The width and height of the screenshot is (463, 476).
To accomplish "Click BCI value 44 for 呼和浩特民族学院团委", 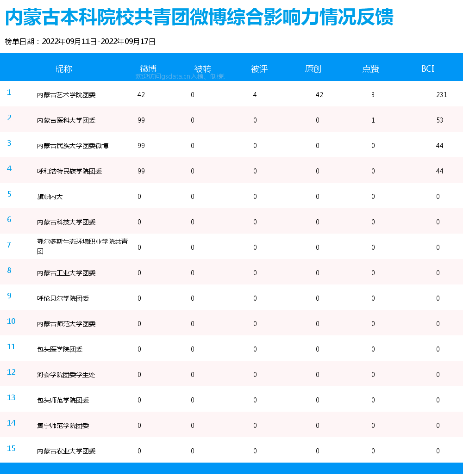I will 439,171.
